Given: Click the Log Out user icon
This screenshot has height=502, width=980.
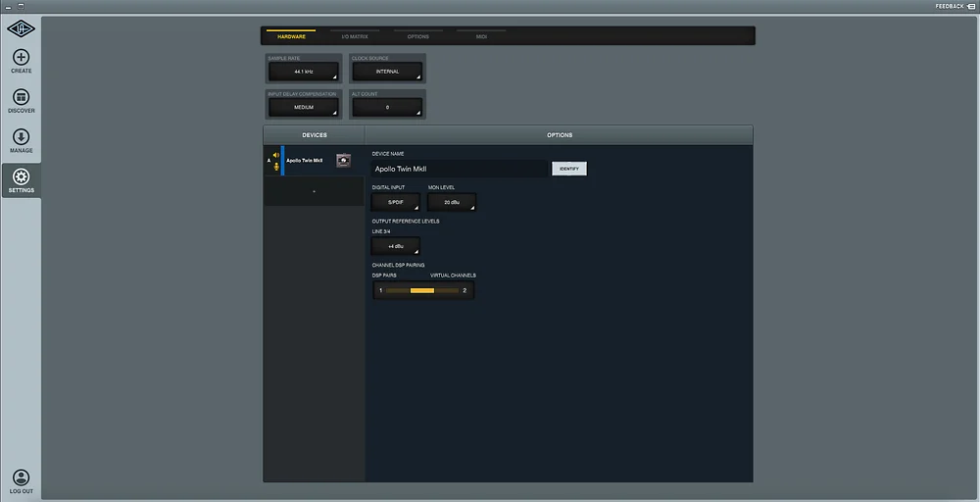Looking at the screenshot, I should (x=22, y=477).
